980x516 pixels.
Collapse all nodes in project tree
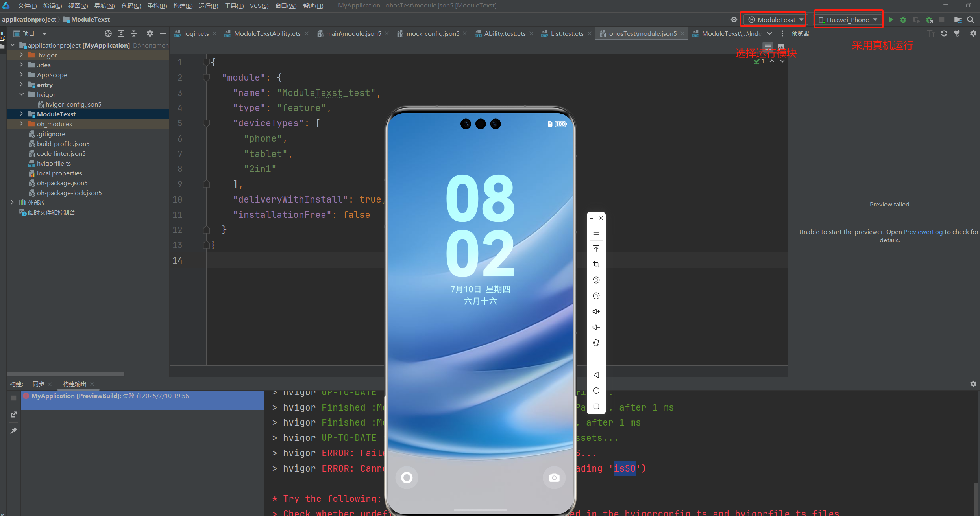pos(134,33)
